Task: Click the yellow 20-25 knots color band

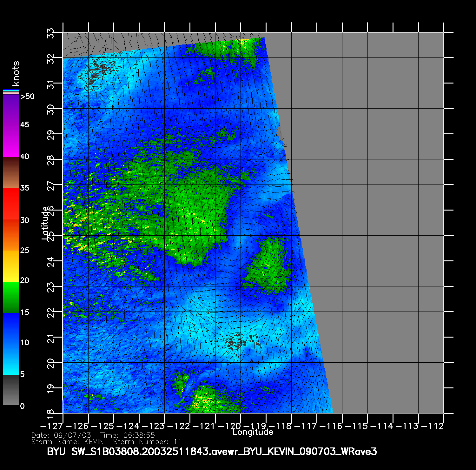Action: [11, 266]
